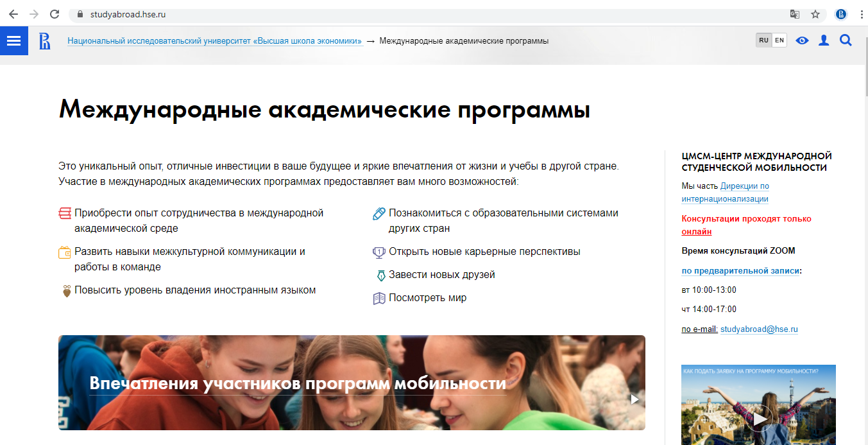Click the Завести новых друзей text
Screen dimensions: 868x445
442,275
